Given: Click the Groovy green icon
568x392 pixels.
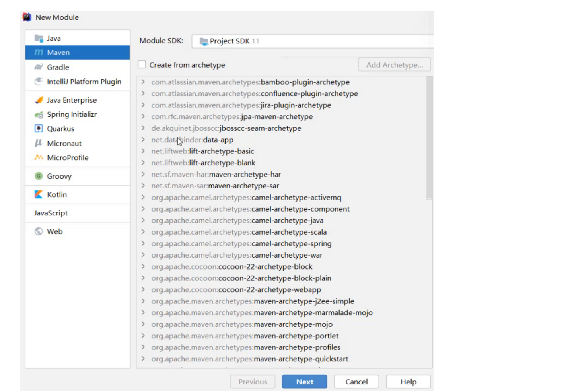Looking at the screenshot, I should click(39, 176).
